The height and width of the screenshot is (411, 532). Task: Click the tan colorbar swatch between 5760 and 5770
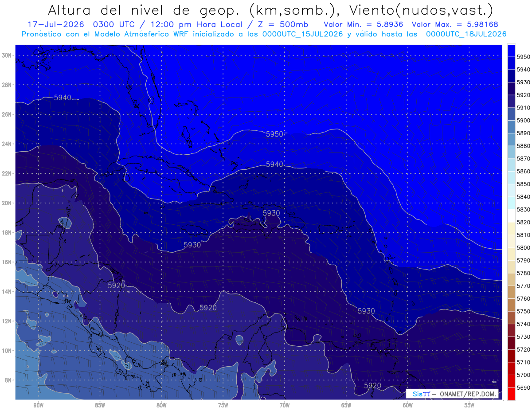point(511,292)
